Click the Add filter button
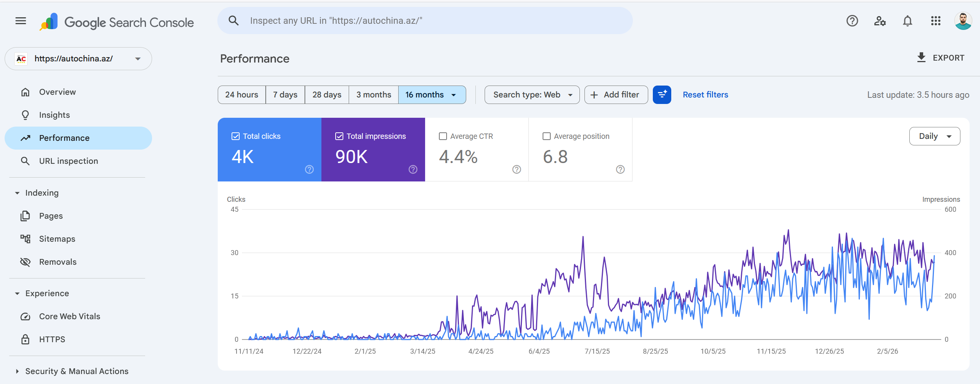The height and width of the screenshot is (384, 980). [x=616, y=95]
